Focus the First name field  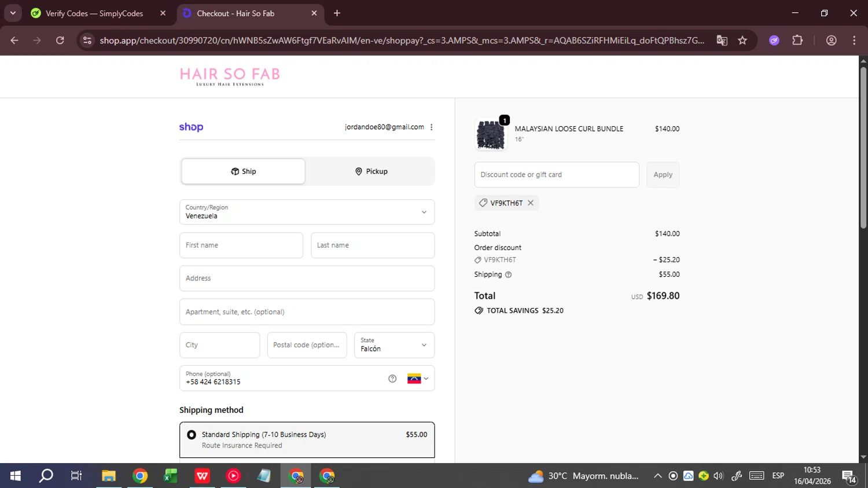(x=241, y=245)
